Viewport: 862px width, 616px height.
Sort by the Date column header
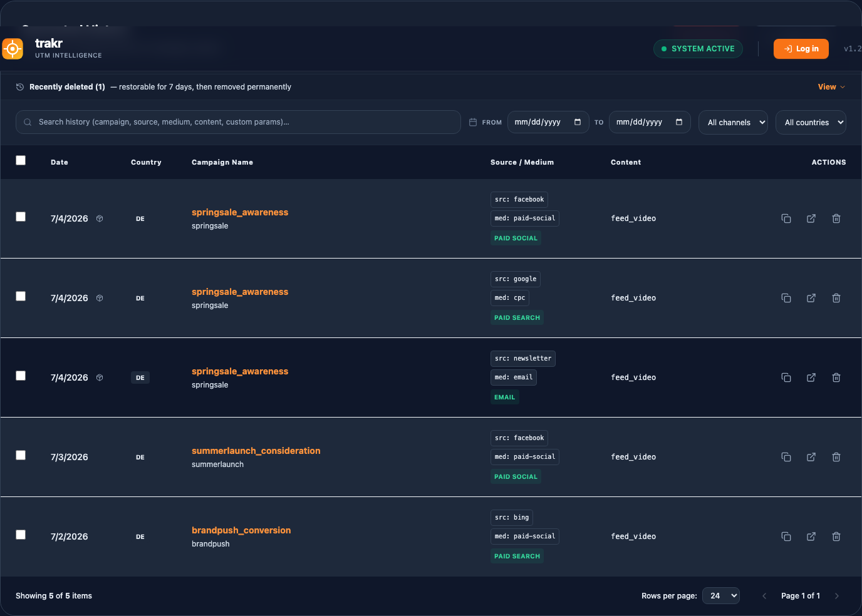60,162
